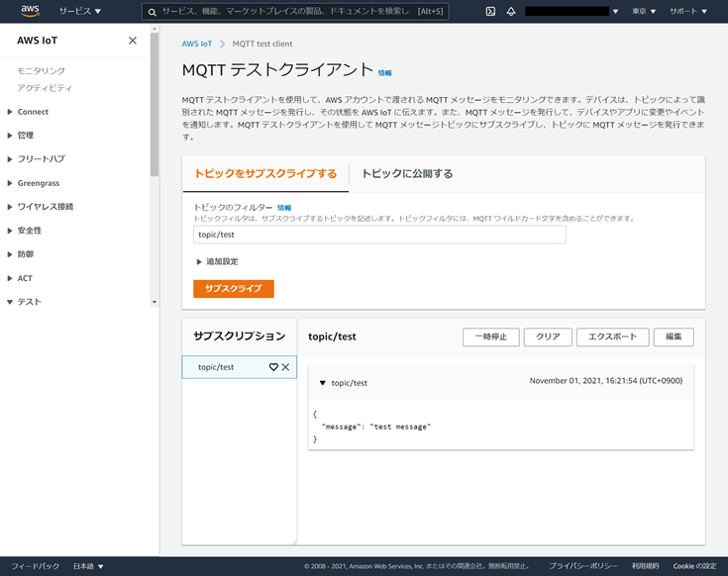This screenshot has width=728, height=576.
Task: Click the 一時停止 pause button
Action: [x=490, y=337]
